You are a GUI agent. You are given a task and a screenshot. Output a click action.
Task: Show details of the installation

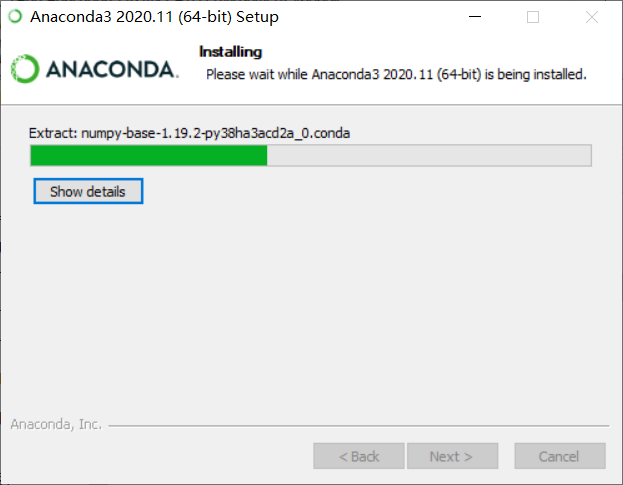coord(88,191)
